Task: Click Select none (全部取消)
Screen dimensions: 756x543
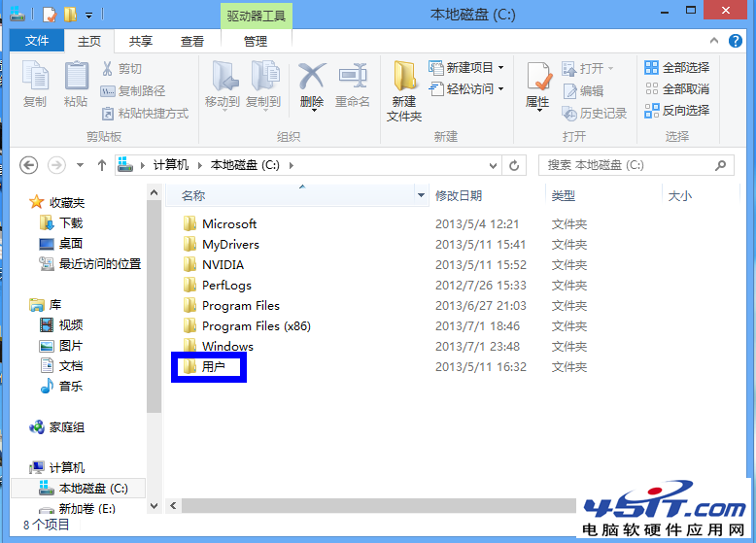Action: [x=676, y=89]
